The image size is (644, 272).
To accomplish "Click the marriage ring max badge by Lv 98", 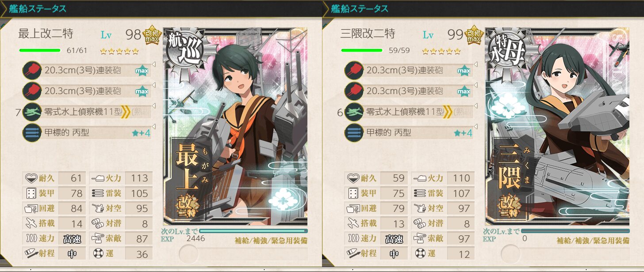I will 152,34.
